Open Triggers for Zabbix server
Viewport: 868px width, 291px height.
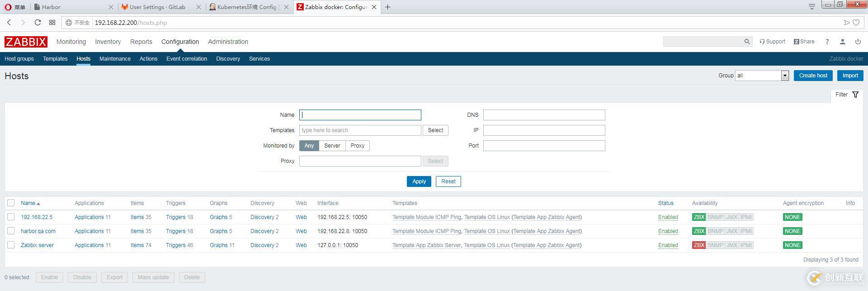point(175,245)
